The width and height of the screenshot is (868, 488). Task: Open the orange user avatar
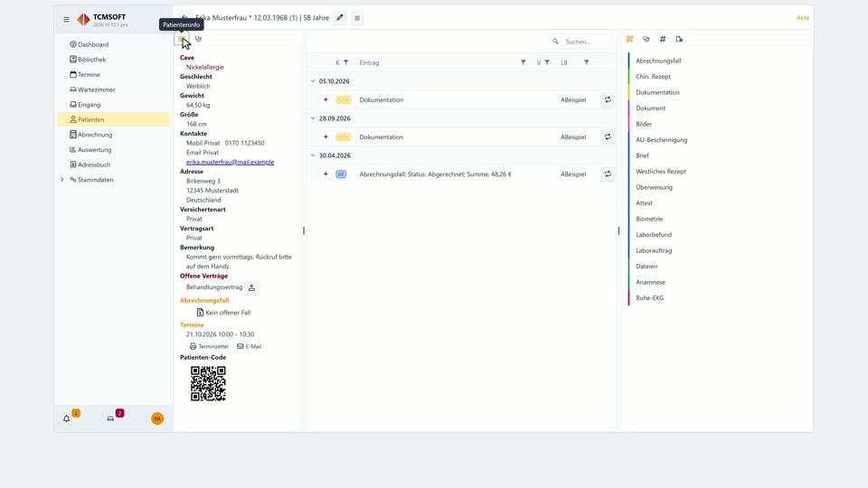[157, 418]
